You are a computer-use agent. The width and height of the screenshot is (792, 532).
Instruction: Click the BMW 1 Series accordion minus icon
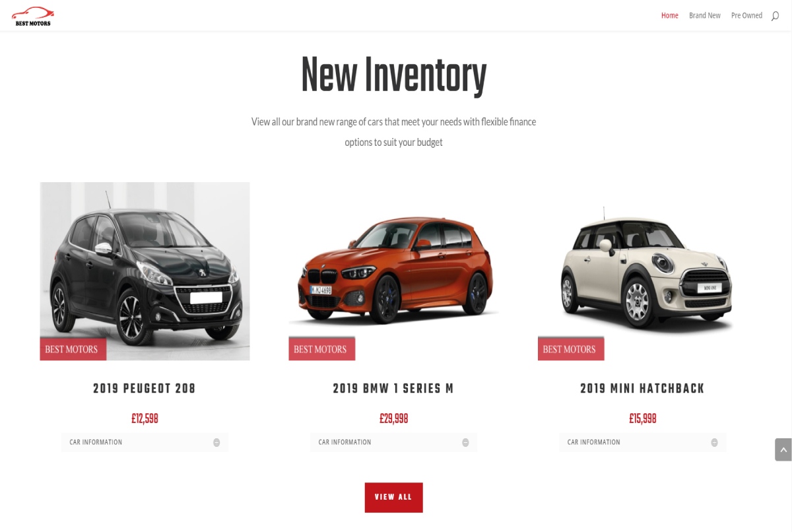tap(465, 442)
